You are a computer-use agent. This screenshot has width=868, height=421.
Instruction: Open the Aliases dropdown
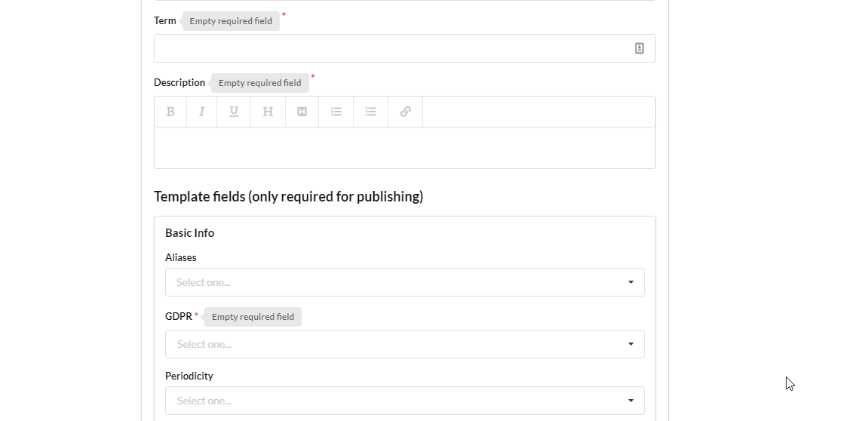point(392,282)
